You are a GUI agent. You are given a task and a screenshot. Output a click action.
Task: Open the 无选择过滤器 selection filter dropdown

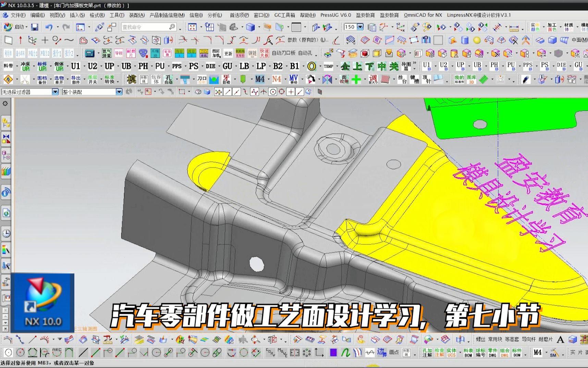[x=56, y=92]
